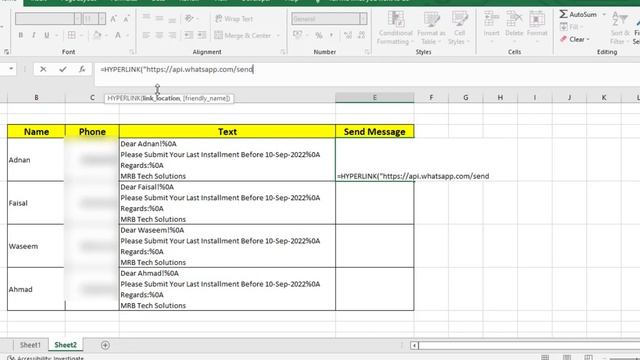Click the Orientation text angle icon
This screenshot has width=640, height=360.
click(x=189, y=18)
